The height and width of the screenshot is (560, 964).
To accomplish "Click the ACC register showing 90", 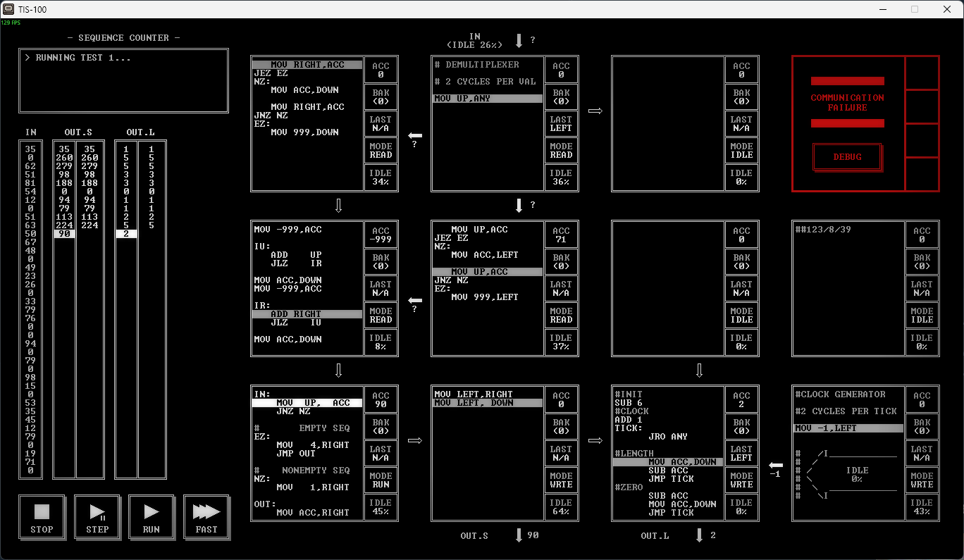I will pos(381,400).
